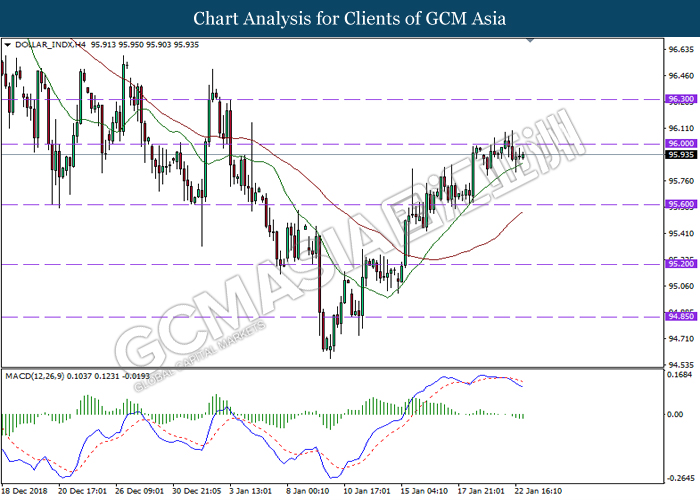Screen dimensions: 700x500
Task: Select the 96.300 price level label
Action: (681, 99)
